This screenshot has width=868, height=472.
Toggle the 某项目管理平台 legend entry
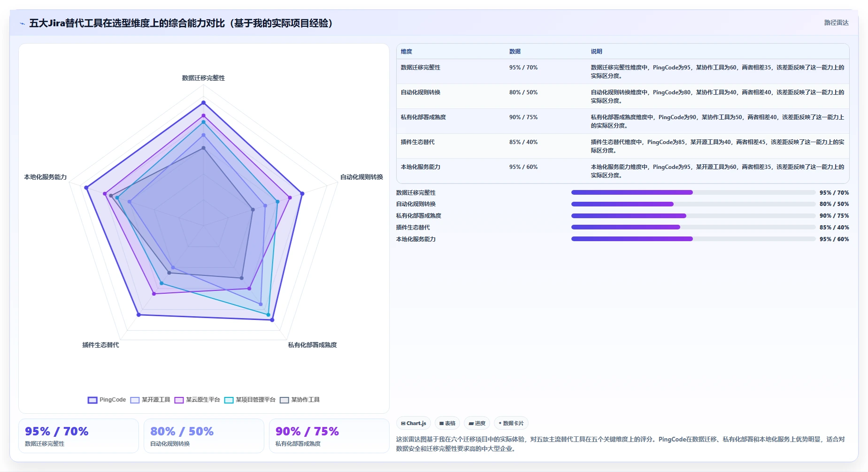click(x=250, y=400)
